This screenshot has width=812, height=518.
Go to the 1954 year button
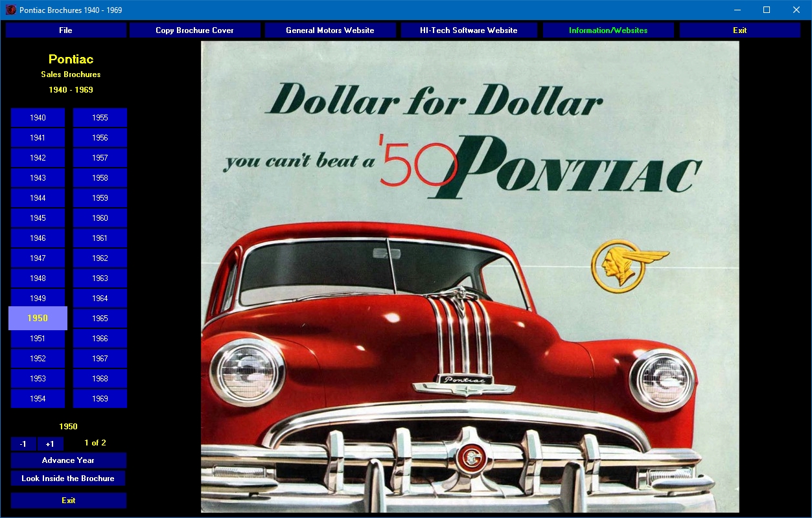click(x=38, y=399)
